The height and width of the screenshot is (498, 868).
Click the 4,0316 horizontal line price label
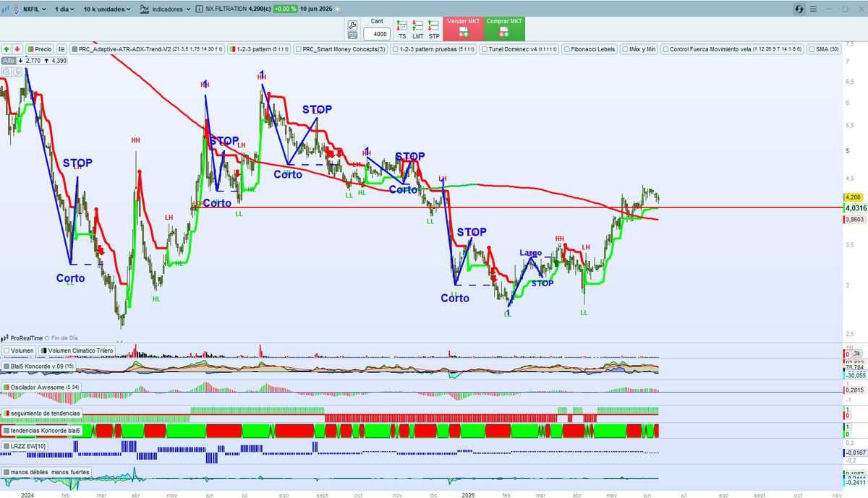(x=856, y=207)
